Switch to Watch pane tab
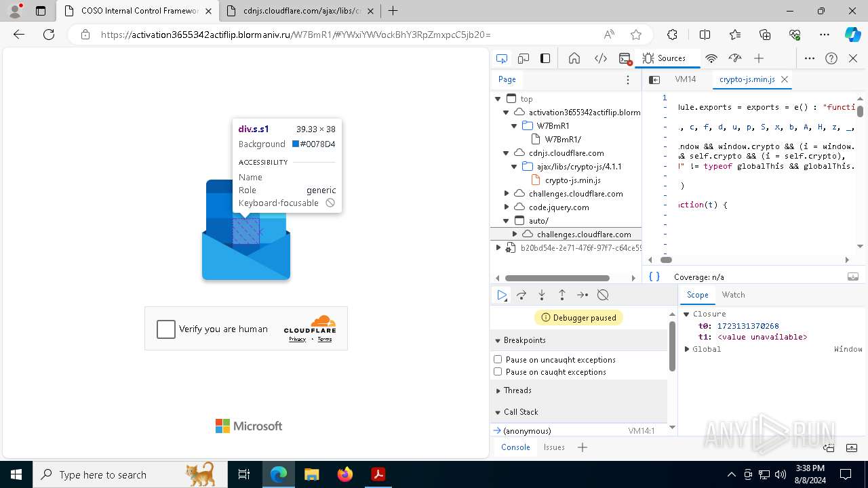This screenshot has height=488, width=868. coord(733,295)
